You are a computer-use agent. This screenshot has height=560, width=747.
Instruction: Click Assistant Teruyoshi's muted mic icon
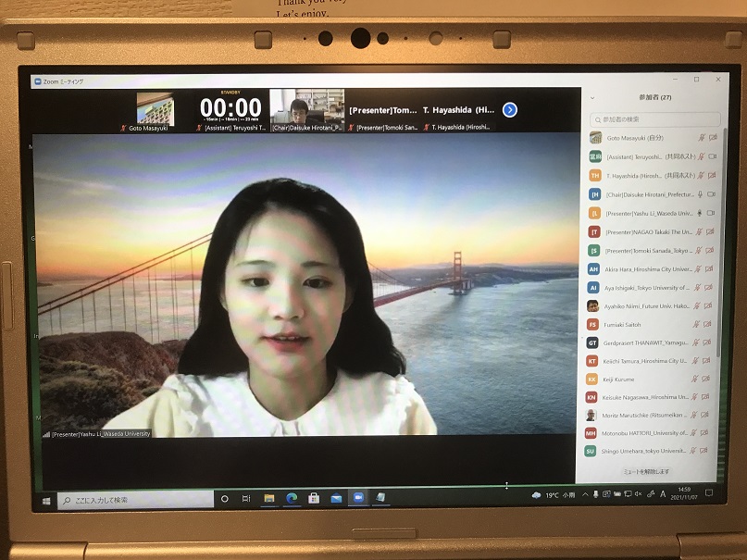tap(702, 156)
